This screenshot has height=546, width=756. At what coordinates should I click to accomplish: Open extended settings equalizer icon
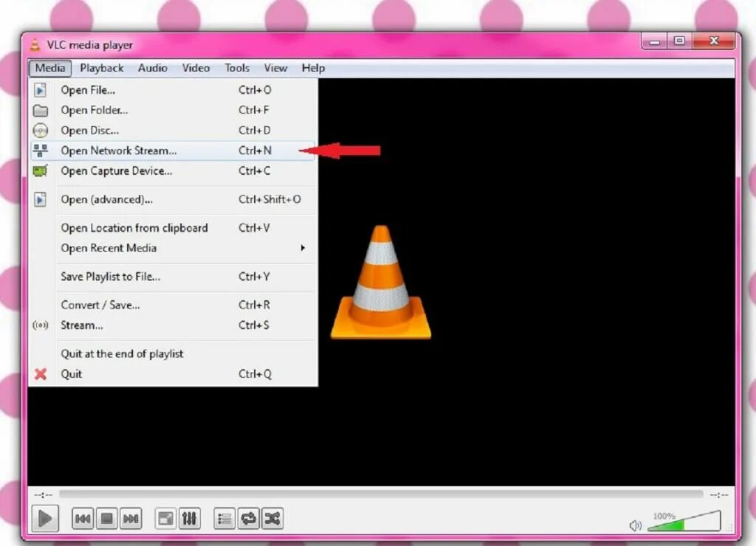point(189,519)
